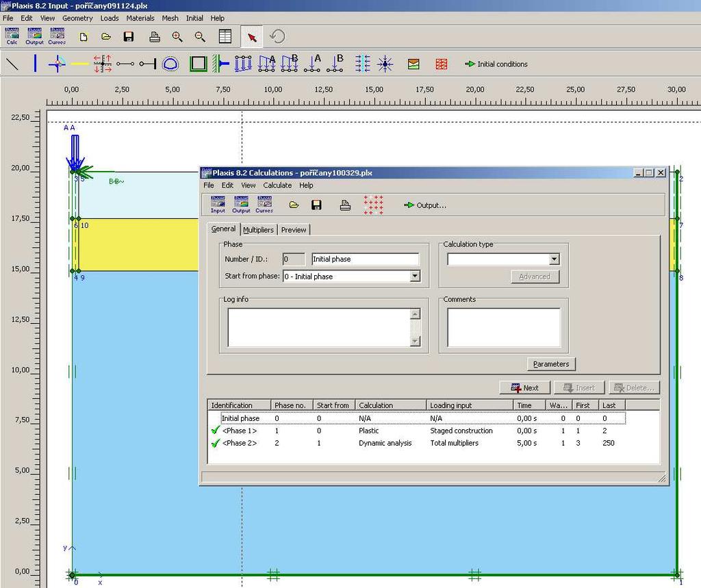
Task: Expand the Calculation type dropdown
Action: [x=554, y=259]
